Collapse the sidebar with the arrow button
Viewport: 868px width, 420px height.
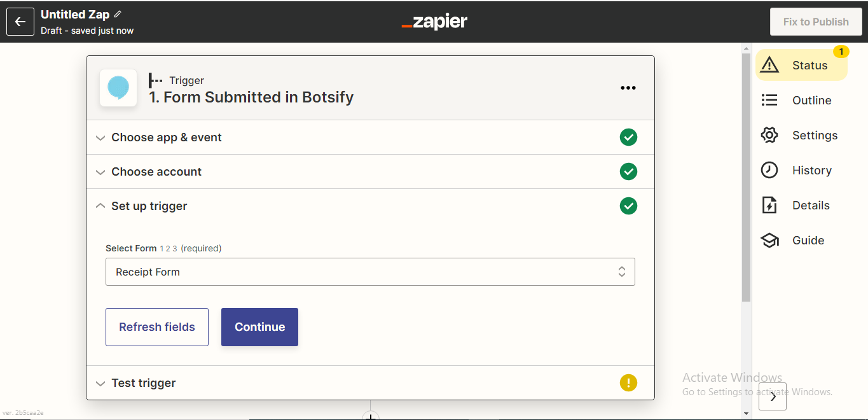[773, 396]
